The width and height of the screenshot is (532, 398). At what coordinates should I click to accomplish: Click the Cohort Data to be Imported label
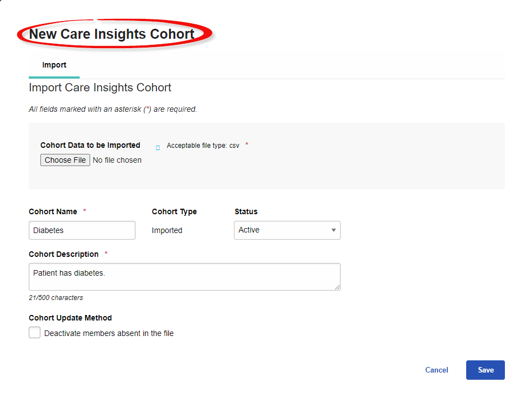(90, 145)
